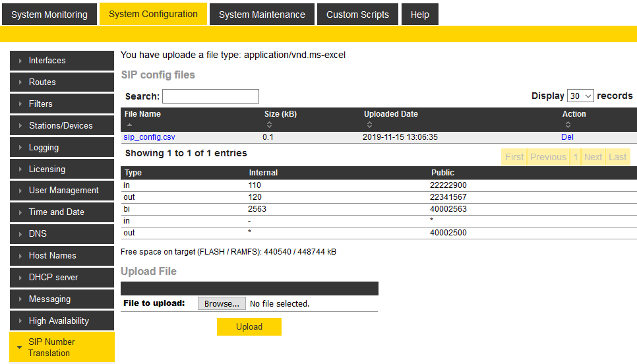Go to Next page of entries
This screenshot has height=364, width=637.
pyautogui.click(x=593, y=157)
